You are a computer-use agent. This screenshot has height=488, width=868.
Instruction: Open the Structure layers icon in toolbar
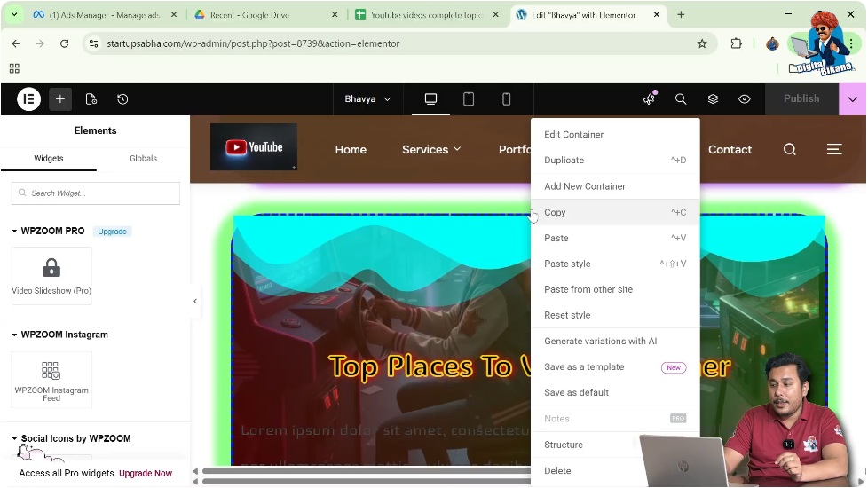tap(713, 99)
